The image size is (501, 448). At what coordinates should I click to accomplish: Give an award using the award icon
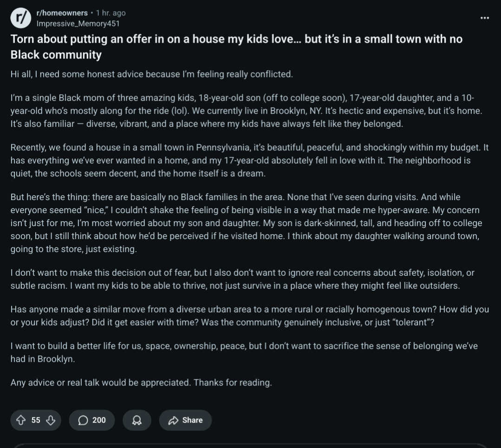point(137,420)
